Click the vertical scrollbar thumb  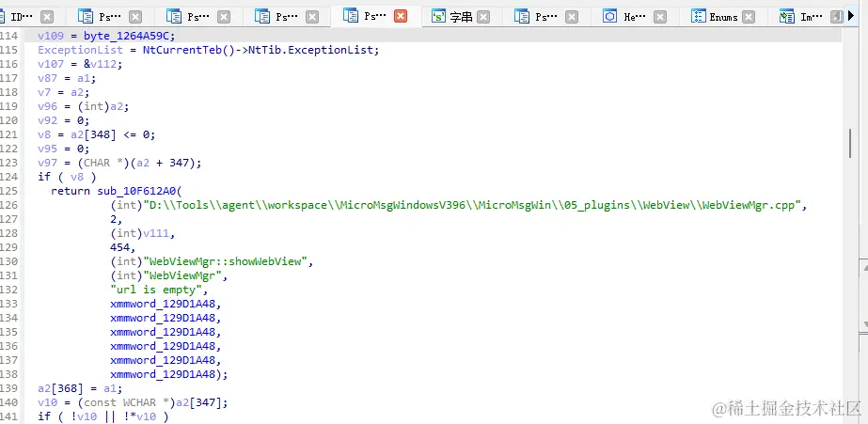(850, 143)
